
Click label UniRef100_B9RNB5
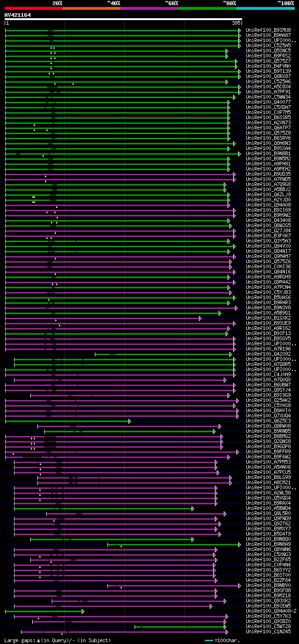pyautogui.click(x=268, y=431)
